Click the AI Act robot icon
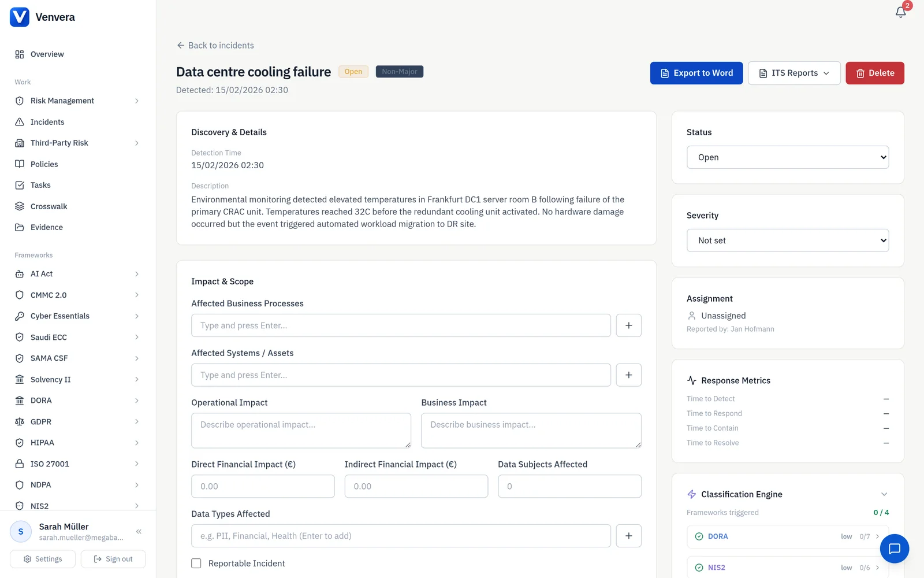Screen dimensions: 924x578 pyautogui.click(x=20, y=274)
